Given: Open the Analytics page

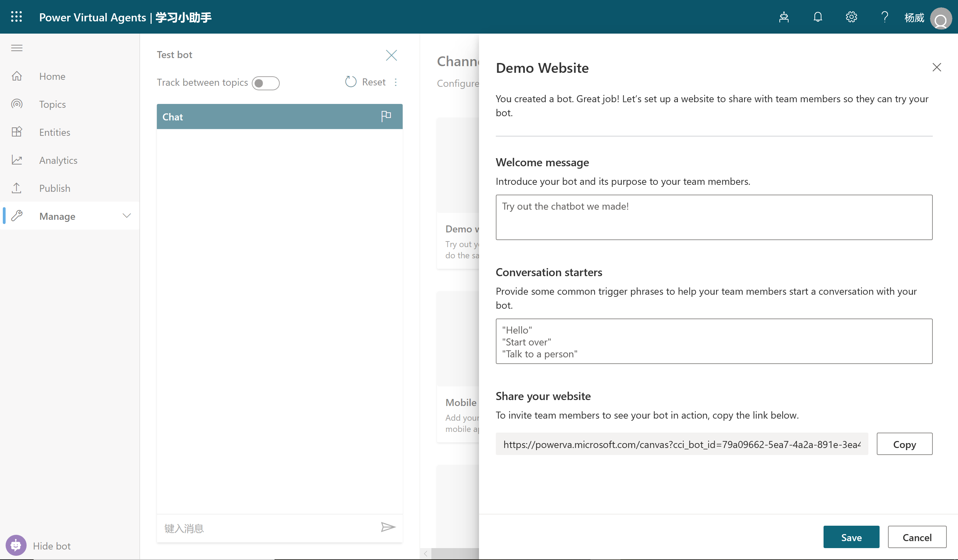Looking at the screenshot, I should pyautogui.click(x=58, y=160).
